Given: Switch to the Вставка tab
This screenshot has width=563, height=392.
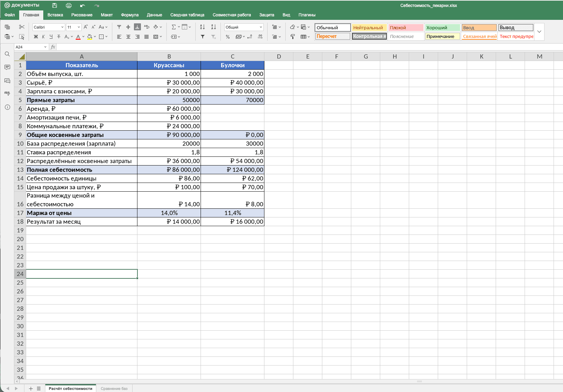Looking at the screenshot, I should [55, 15].
